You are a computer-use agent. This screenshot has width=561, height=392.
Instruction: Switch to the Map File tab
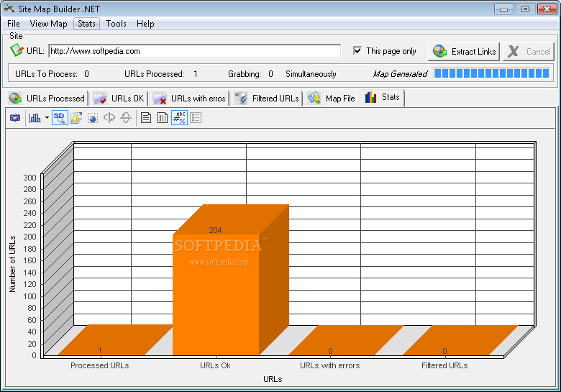click(x=331, y=99)
